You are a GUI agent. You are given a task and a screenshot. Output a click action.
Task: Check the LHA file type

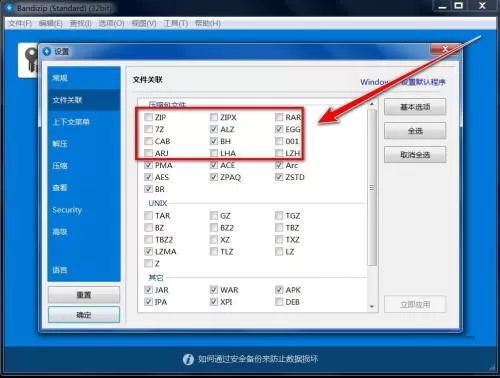tap(214, 153)
